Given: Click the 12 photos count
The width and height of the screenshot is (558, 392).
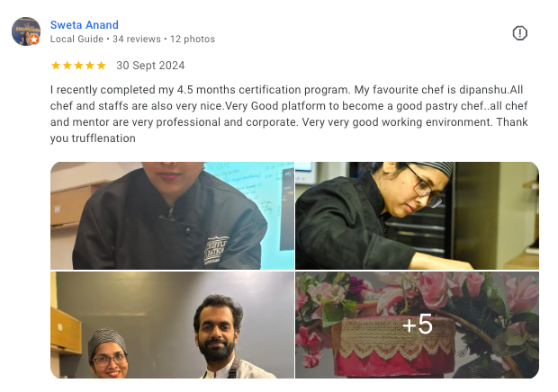Looking at the screenshot, I should pyautogui.click(x=193, y=39).
